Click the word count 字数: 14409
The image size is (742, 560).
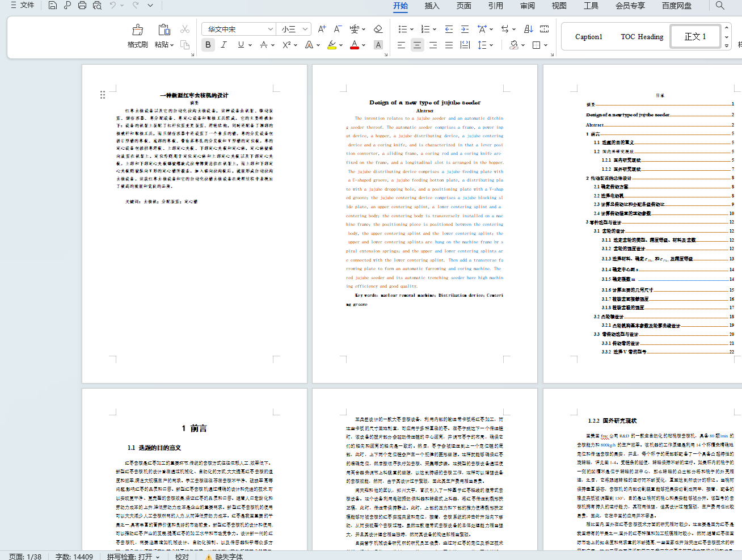tap(74, 557)
